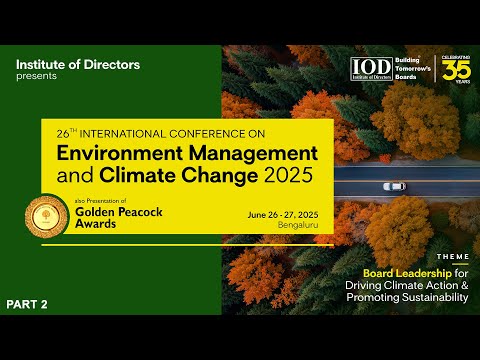The height and width of the screenshot is (360, 480).
Task: Click the 'Golden Peacock Awards' text
Action: [x=119, y=217]
